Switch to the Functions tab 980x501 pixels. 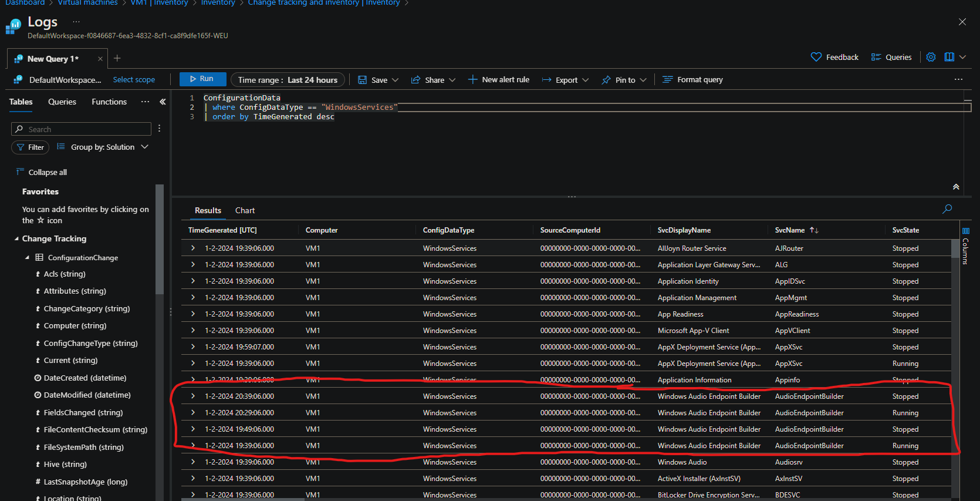click(109, 102)
